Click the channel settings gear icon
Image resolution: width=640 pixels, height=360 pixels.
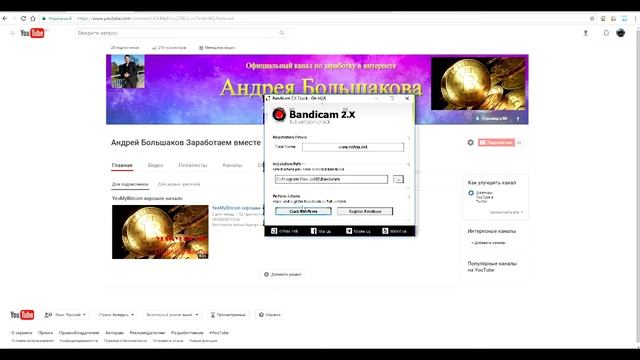click(471, 142)
